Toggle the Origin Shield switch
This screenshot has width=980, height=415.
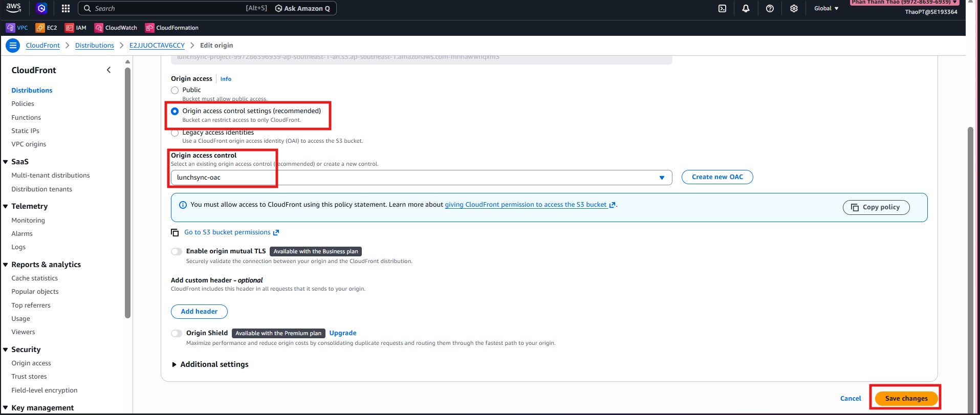[x=177, y=333]
